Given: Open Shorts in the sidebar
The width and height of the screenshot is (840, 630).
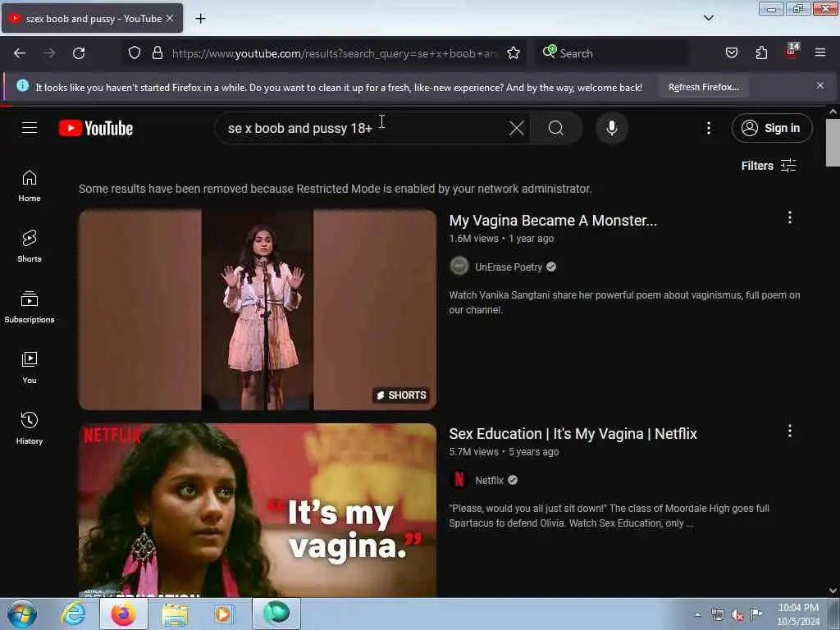Looking at the screenshot, I should (30, 246).
